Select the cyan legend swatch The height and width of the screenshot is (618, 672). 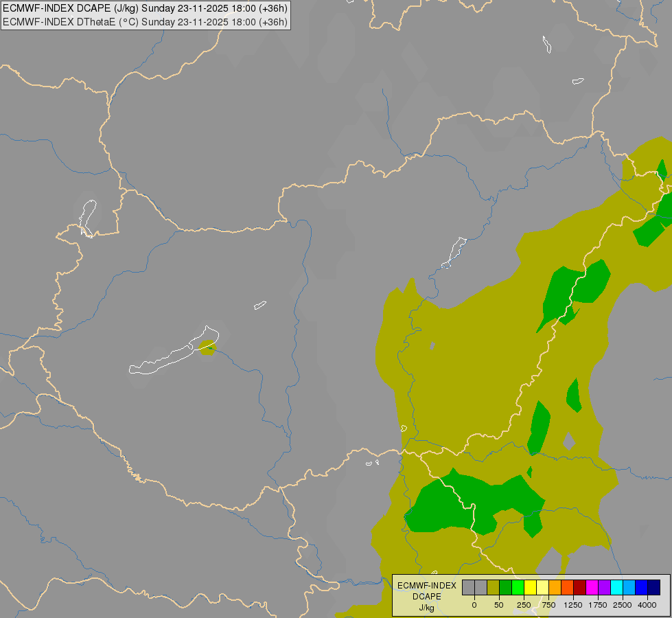616,587
